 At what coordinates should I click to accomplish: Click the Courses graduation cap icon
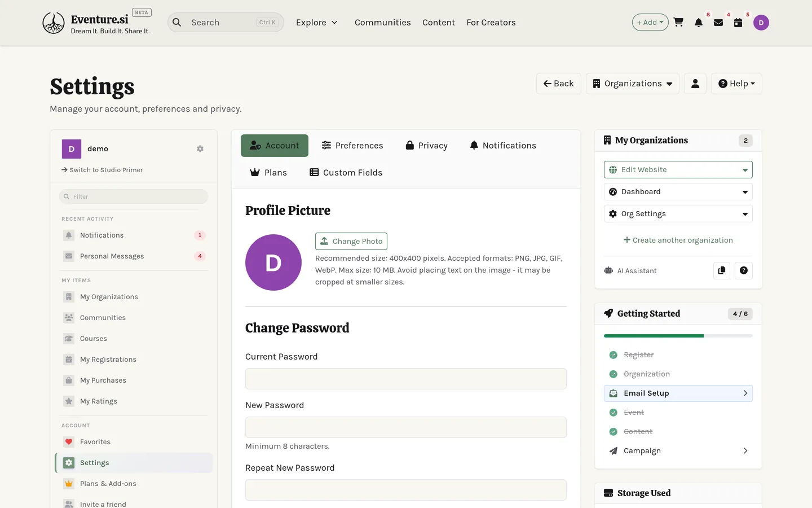[69, 339]
